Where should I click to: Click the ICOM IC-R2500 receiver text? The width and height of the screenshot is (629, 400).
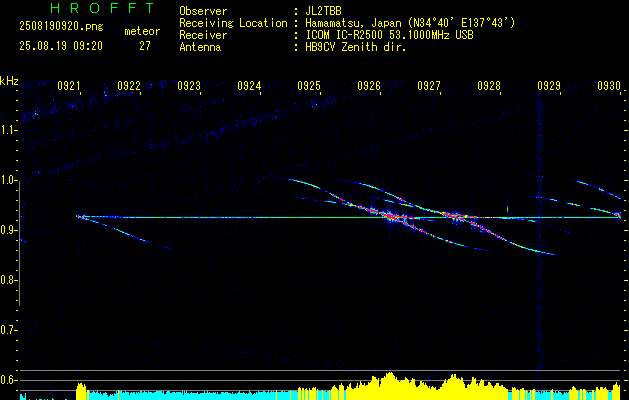click(389, 35)
